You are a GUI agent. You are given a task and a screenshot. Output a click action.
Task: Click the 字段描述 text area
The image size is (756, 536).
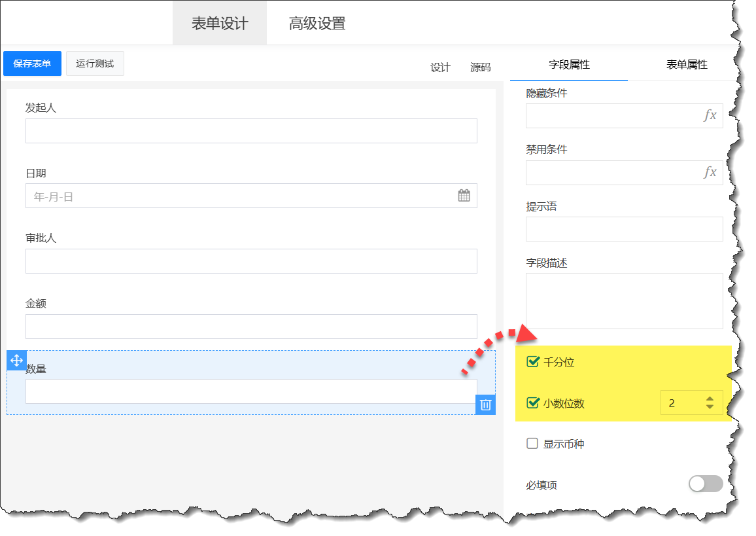click(x=624, y=301)
